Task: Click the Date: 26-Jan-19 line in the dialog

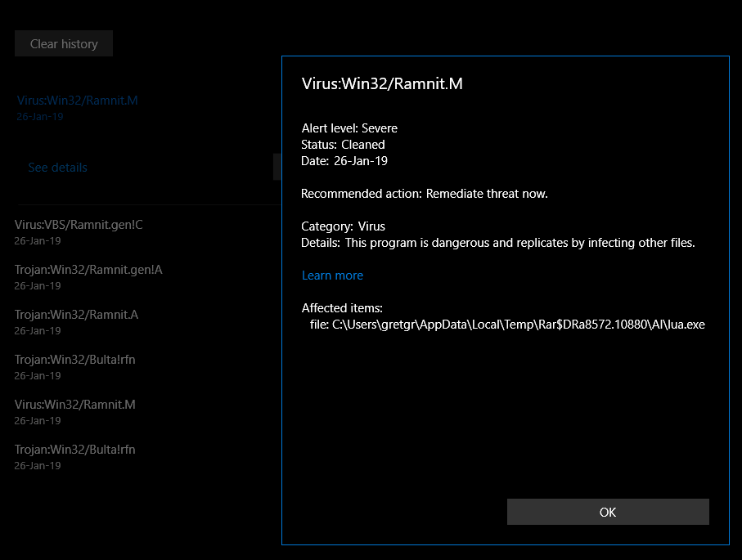Action: point(344,161)
